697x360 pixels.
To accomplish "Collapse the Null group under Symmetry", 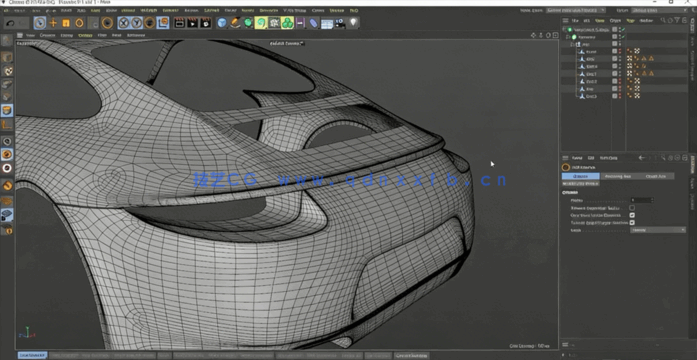I will (x=573, y=44).
